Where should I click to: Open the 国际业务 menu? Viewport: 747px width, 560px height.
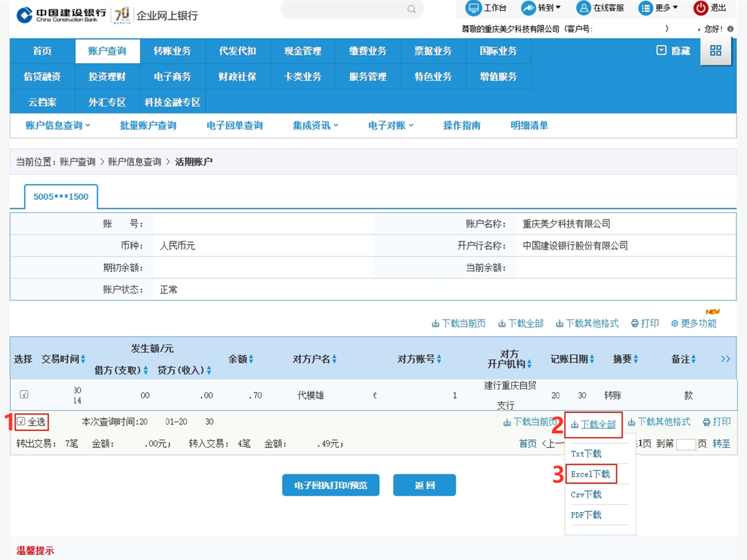point(499,51)
